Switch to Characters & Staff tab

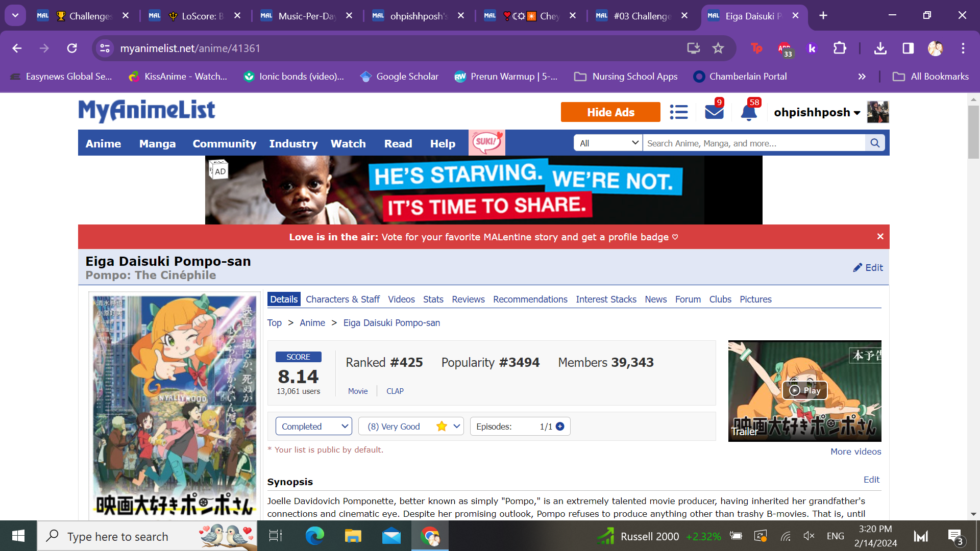click(x=342, y=299)
